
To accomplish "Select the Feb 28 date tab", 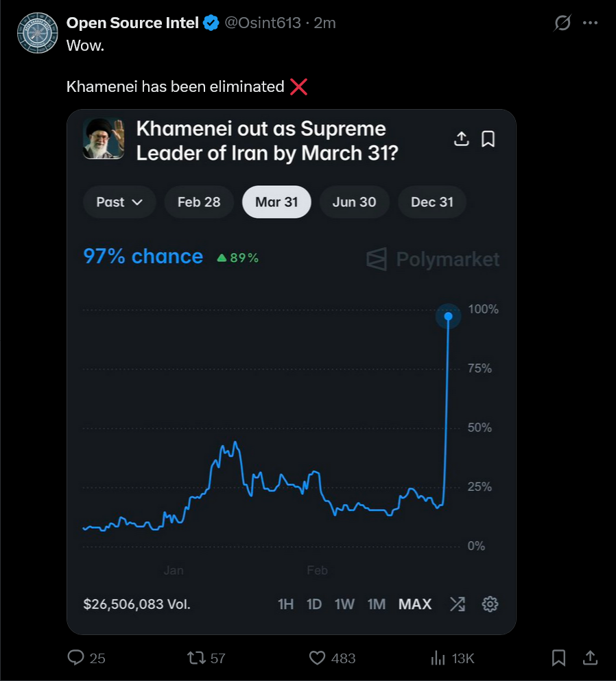I will click(x=199, y=202).
